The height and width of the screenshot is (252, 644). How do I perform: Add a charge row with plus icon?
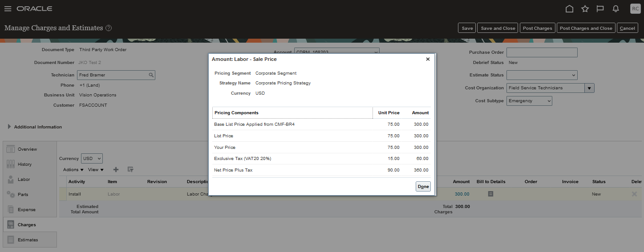[x=116, y=169]
